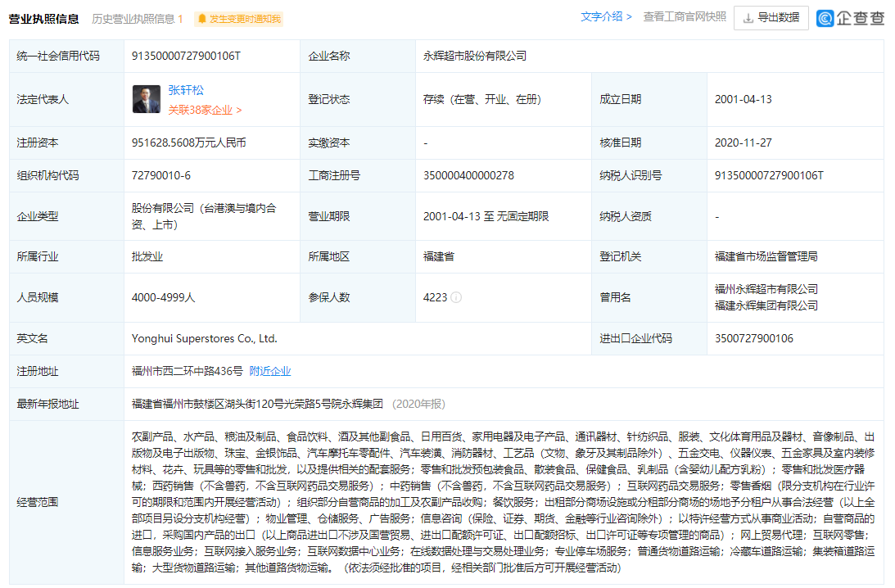
Task: Click the bell icon for change notifications
Action: 202,19
